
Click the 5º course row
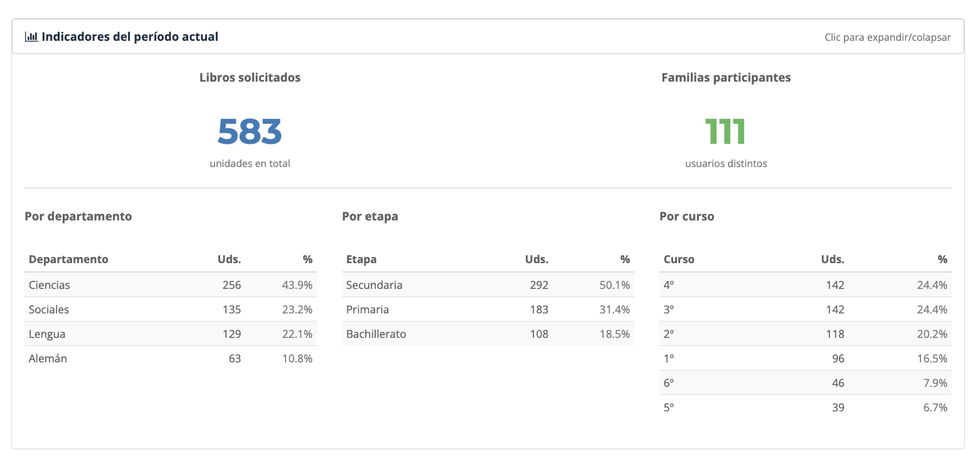[x=806, y=407]
